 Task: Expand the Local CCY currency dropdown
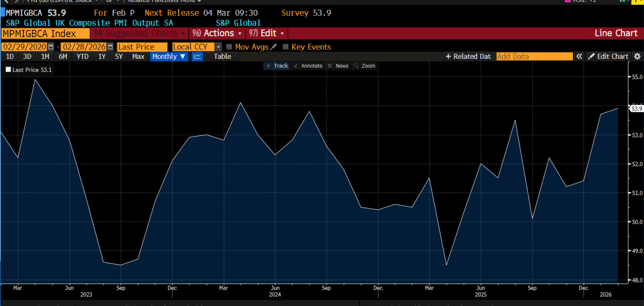click(x=218, y=47)
